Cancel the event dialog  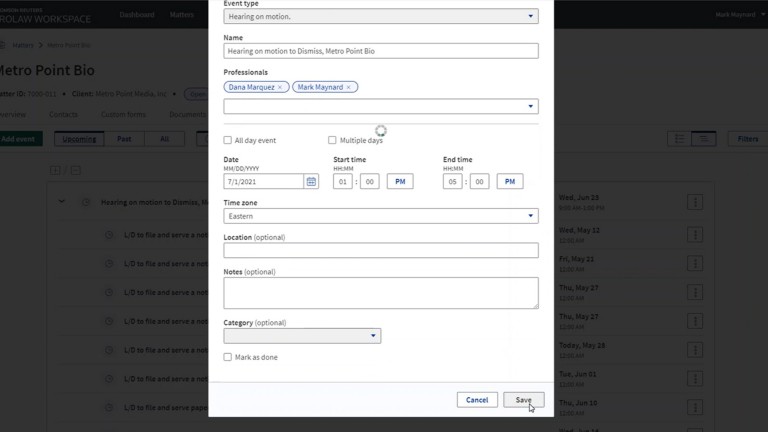477,400
